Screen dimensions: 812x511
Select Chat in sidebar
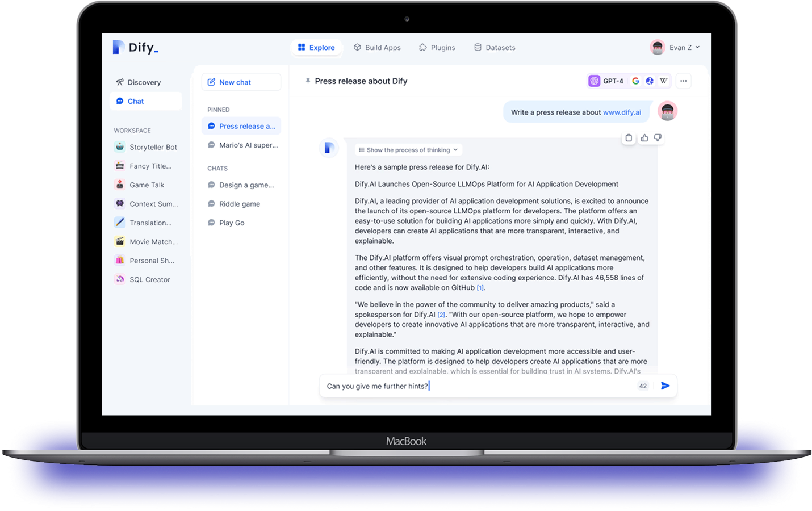tap(145, 101)
